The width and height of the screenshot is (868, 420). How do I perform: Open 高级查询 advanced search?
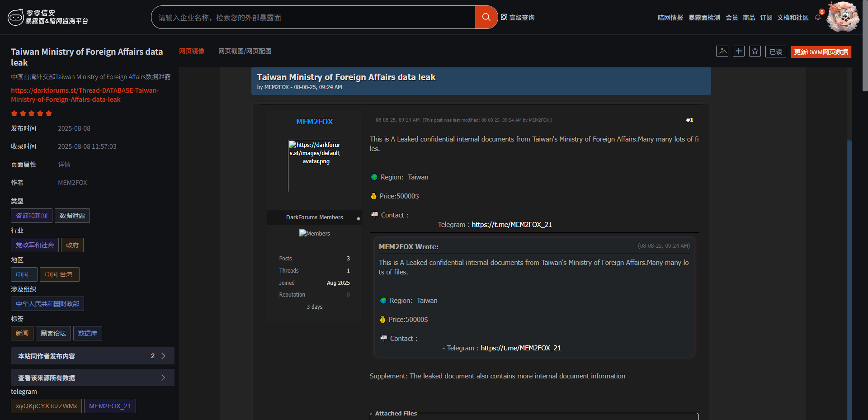click(x=518, y=17)
